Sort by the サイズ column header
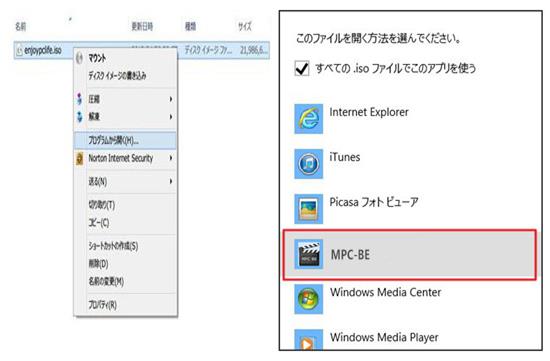 tap(245, 26)
